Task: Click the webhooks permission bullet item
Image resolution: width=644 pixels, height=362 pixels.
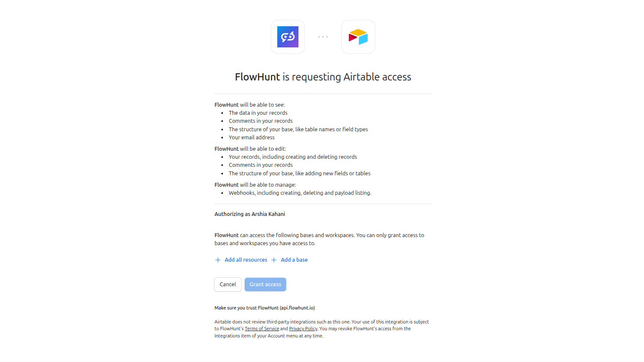Action: [300, 193]
